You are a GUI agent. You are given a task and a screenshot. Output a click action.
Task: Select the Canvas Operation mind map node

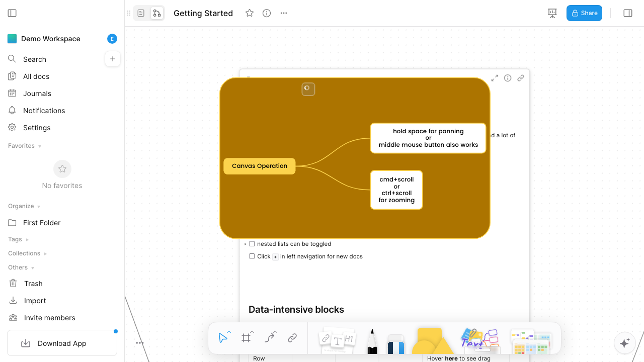pyautogui.click(x=260, y=166)
